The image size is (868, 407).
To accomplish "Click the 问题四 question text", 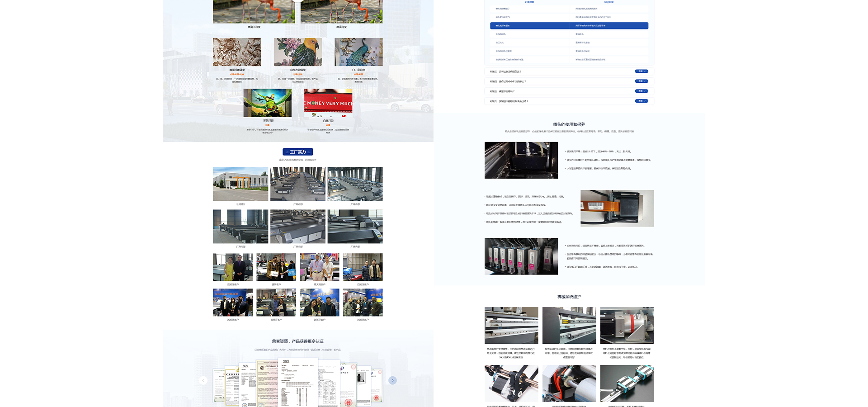I will point(508,81).
